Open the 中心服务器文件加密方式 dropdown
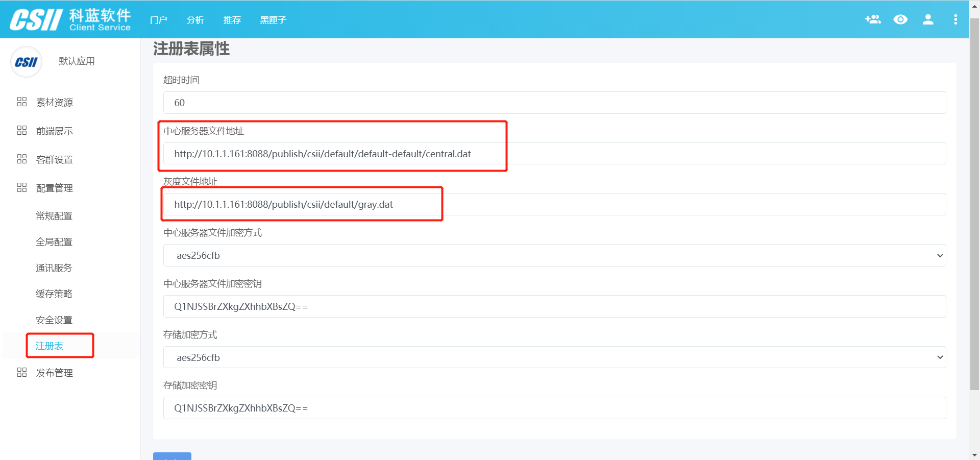 tap(554, 255)
